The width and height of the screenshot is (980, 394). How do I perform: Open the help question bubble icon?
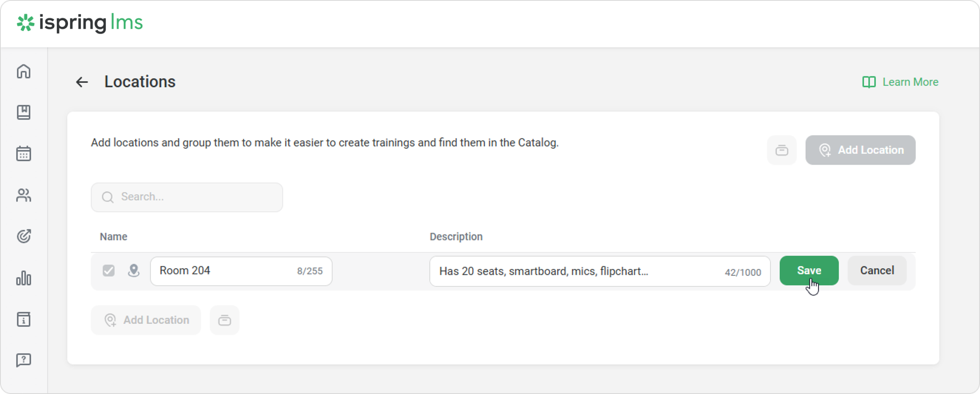pos(24,360)
